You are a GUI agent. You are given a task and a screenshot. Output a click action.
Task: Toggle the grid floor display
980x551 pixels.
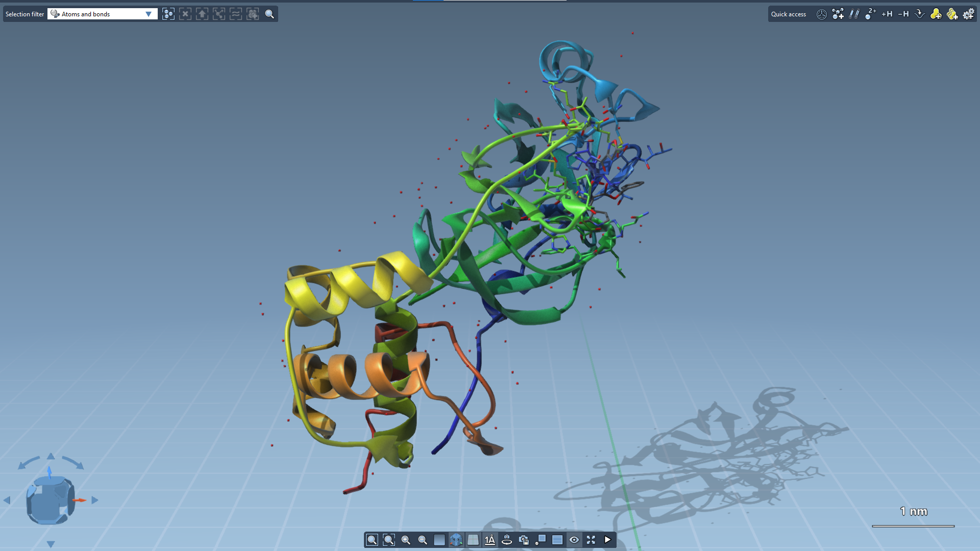click(473, 540)
